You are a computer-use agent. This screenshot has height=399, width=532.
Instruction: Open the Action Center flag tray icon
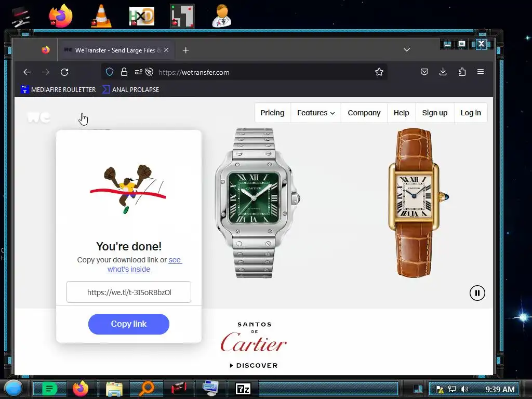point(440,389)
